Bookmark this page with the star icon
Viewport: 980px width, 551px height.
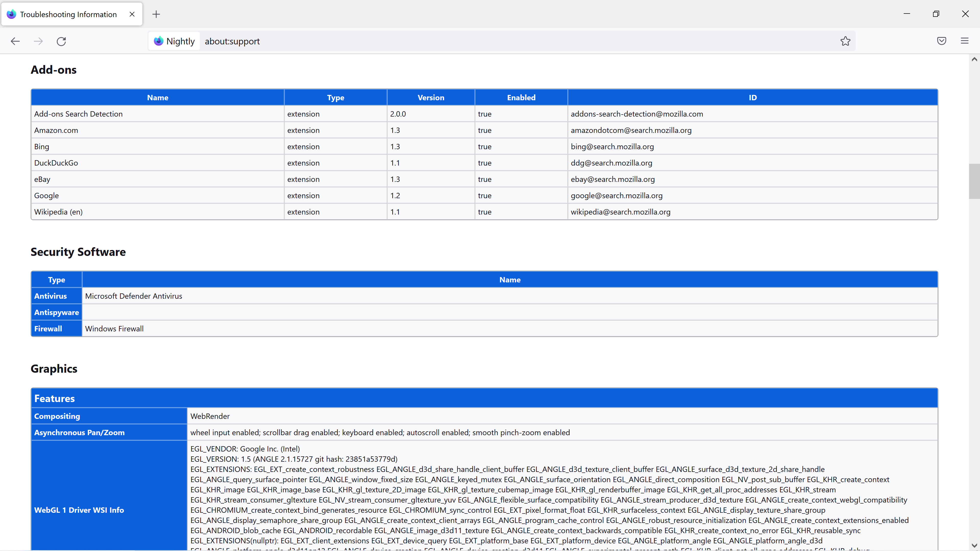point(845,41)
